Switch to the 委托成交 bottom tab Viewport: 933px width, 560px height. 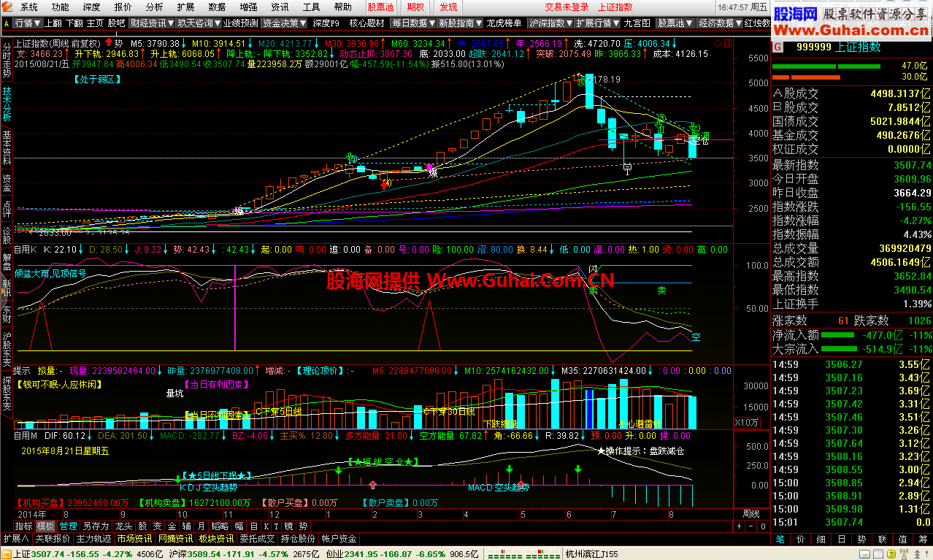pyautogui.click(x=258, y=539)
